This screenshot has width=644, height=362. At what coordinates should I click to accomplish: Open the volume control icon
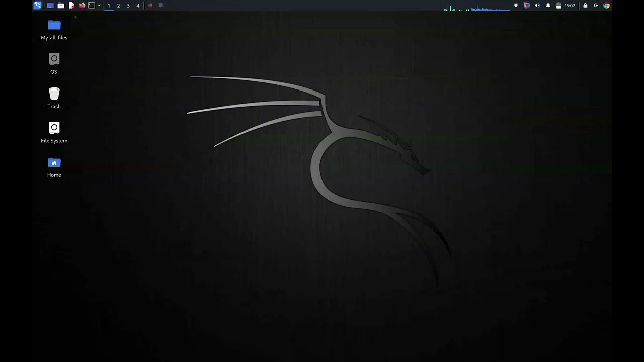(x=537, y=6)
